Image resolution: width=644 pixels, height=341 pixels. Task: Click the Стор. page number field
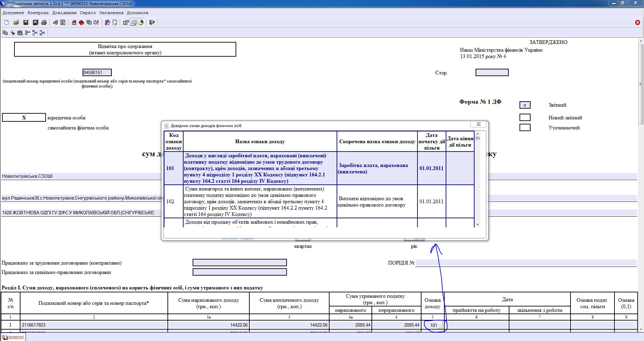pyautogui.click(x=492, y=72)
